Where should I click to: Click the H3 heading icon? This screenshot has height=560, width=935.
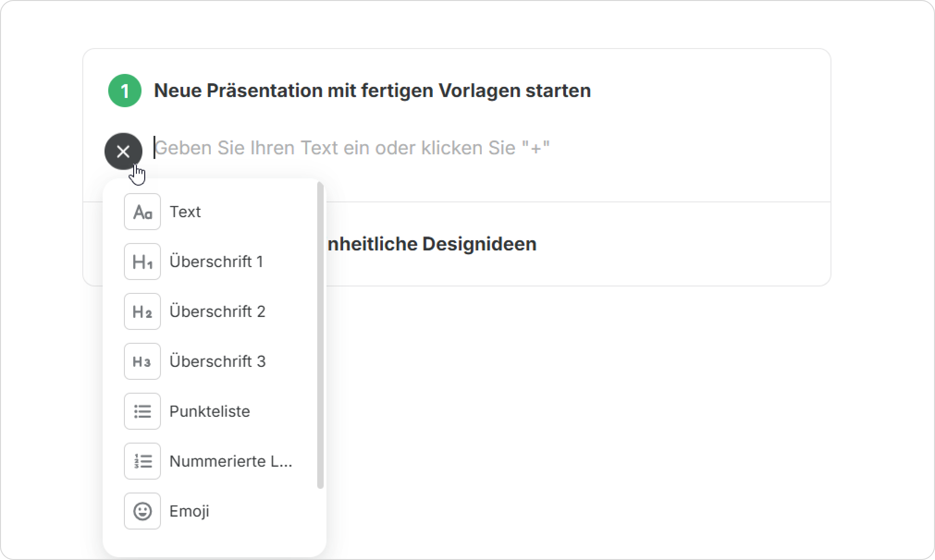click(142, 361)
